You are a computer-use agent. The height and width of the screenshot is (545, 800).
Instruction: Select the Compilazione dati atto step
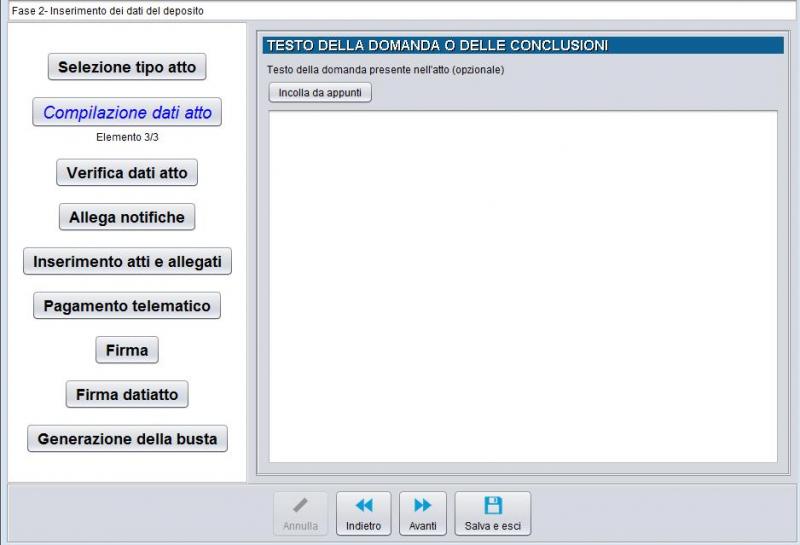pyautogui.click(x=127, y=113)
